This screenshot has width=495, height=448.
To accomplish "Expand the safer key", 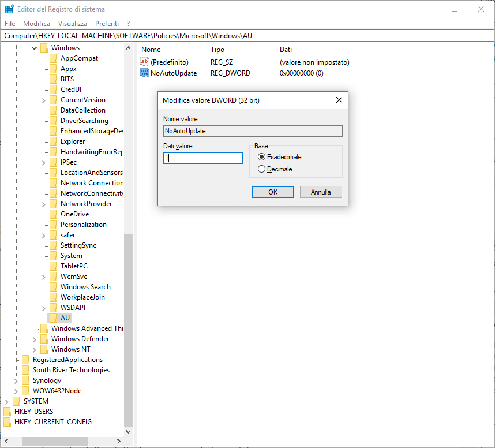I will tap(44, 236).
